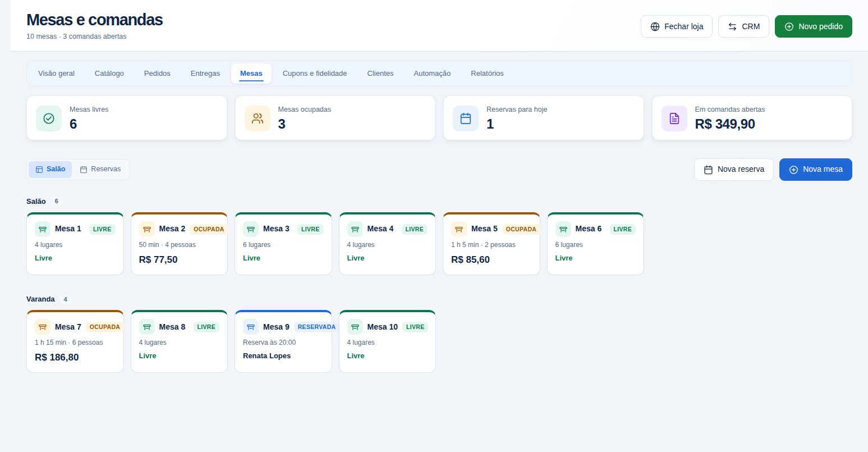Click the swap arrows icon on CRM
This screenshot has width=868, height=452.
pyautogui.click(x=732, y=26)
